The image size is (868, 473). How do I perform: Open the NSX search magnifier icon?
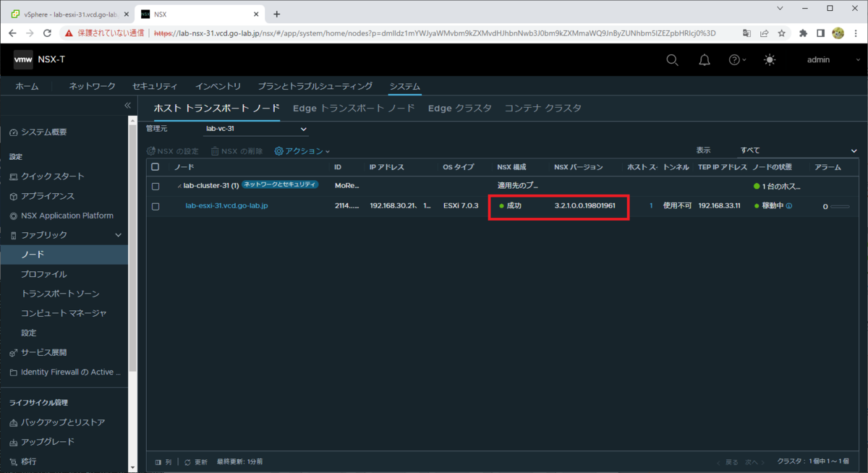[672, 60]
